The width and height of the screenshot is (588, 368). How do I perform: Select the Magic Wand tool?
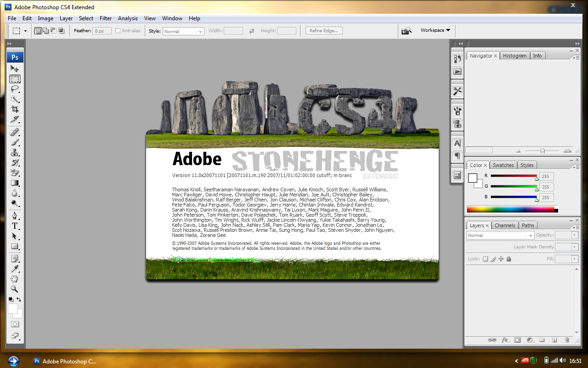pyautogui.click(x=15, y=99)
